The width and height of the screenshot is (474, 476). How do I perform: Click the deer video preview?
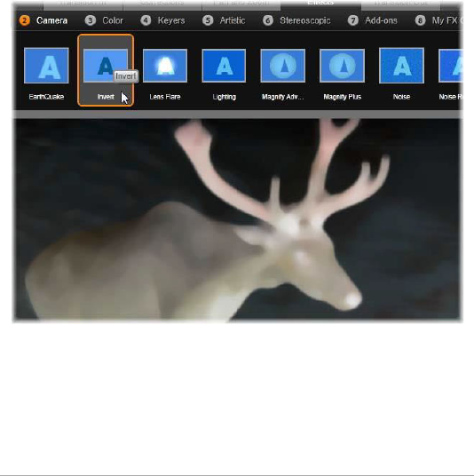click(x=237, y=218)
